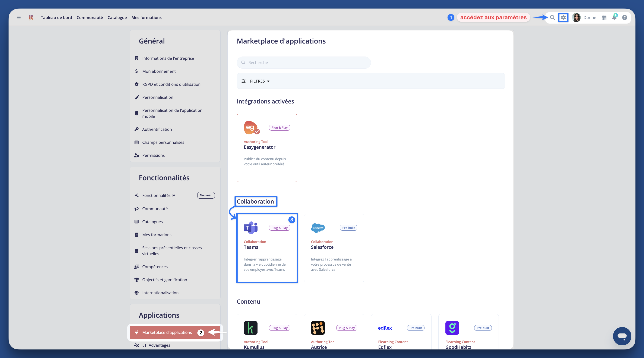Open Catalogues in sidebar
Screen dimensions: 644x358
pyautogui.click(x=175, y=222)
